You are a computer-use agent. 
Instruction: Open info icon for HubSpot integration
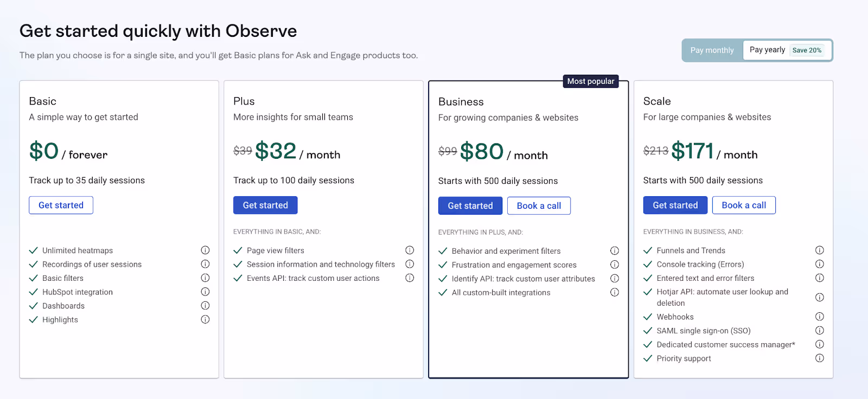pyautogui.click(x=205, y=292)
